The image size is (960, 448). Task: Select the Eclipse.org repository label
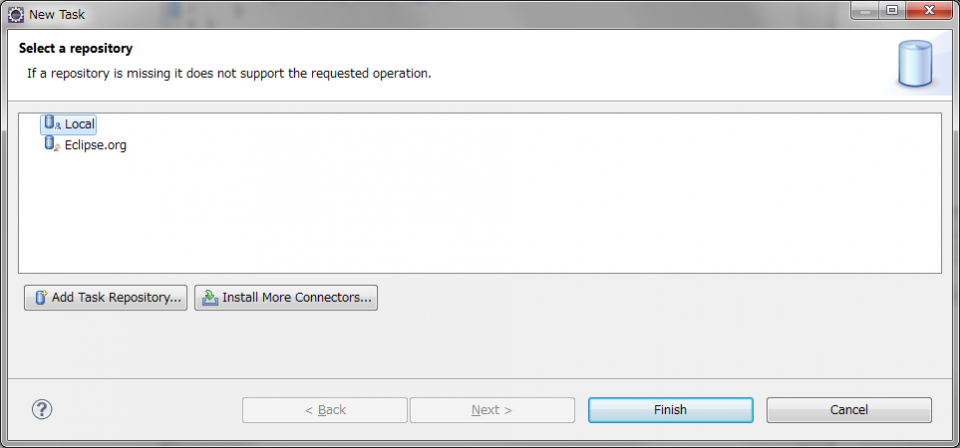pos(96,145)
